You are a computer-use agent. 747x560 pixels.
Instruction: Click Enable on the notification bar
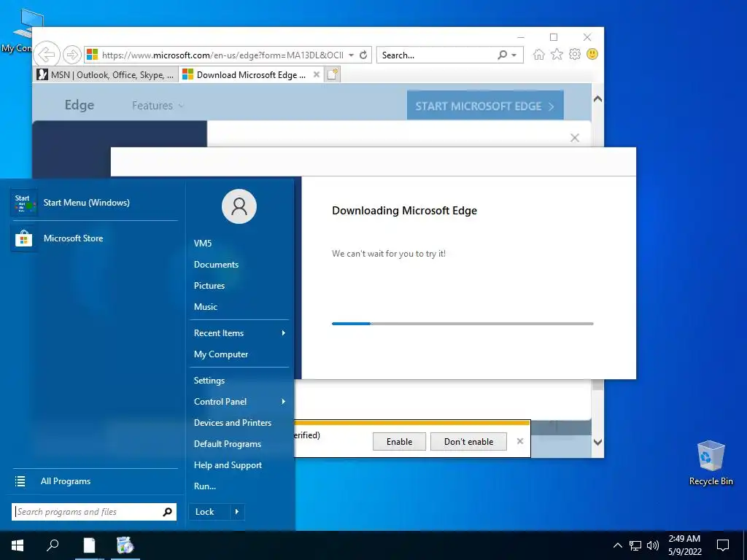(x=399, y=442)
